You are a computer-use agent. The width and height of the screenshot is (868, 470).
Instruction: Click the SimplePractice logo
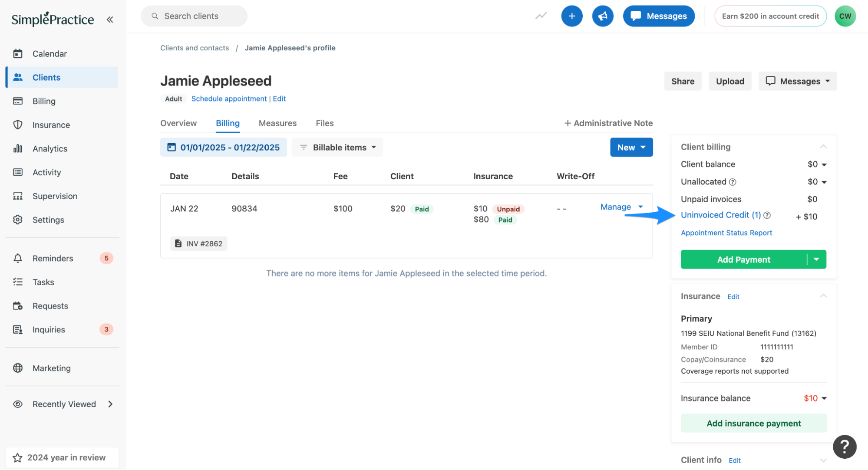(x=53, y=19)
